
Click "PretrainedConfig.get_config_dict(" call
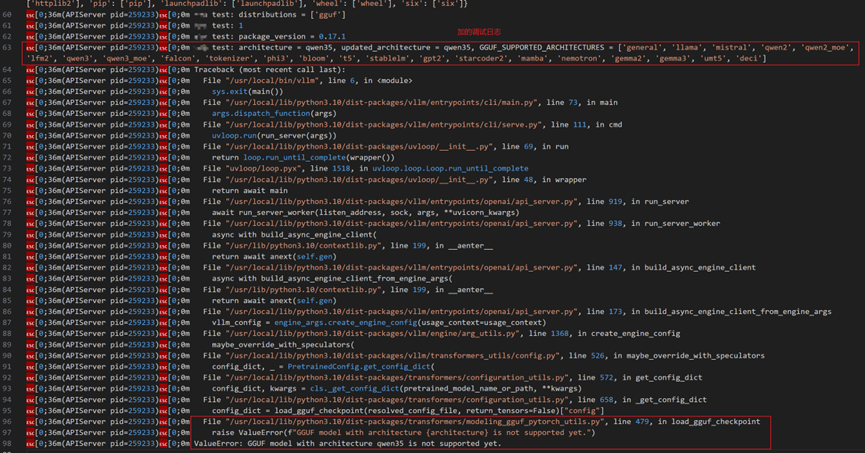tap(361, 367)
